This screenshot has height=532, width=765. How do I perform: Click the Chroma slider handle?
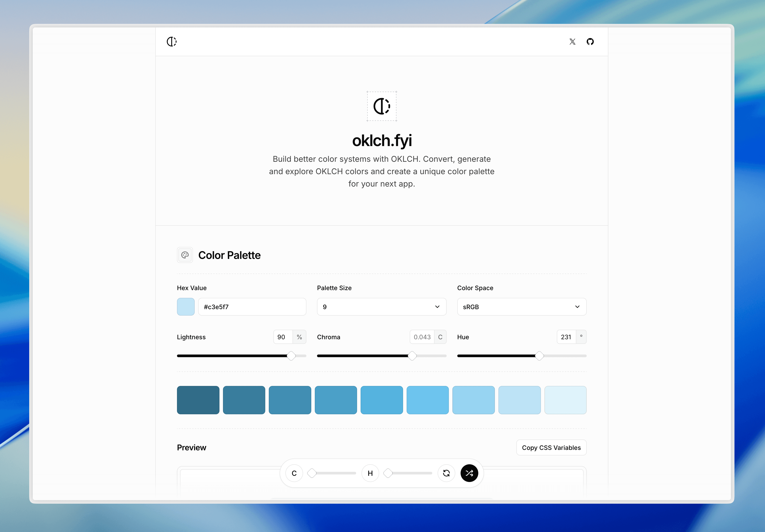click(412, 356)
